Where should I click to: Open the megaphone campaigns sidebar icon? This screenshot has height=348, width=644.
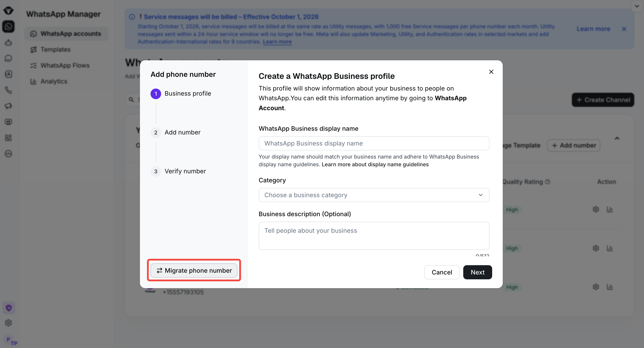click(9, 106)
